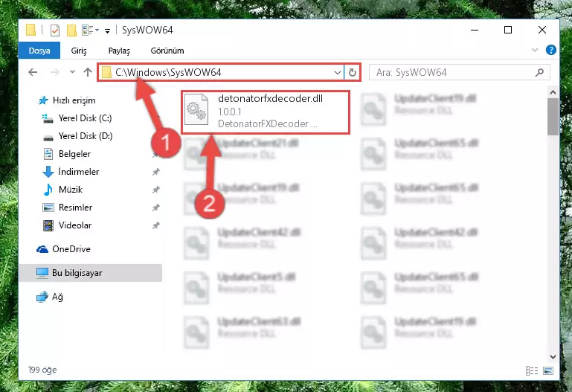
Task: Go back with the left arrow button
Action: click(33, 72)
